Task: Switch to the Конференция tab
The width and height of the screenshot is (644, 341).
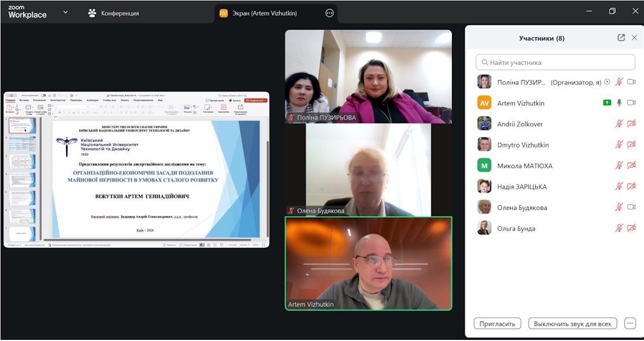Action: (x=114, y=13)
